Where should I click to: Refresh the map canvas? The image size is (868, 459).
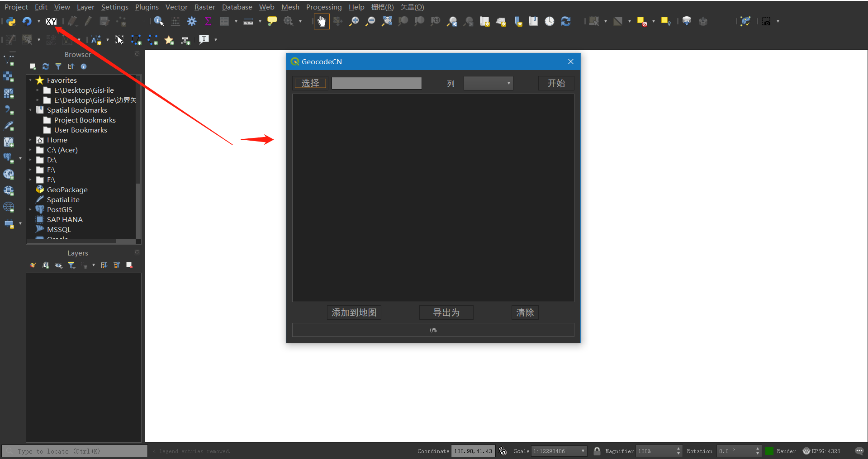[x=566, y=21]
